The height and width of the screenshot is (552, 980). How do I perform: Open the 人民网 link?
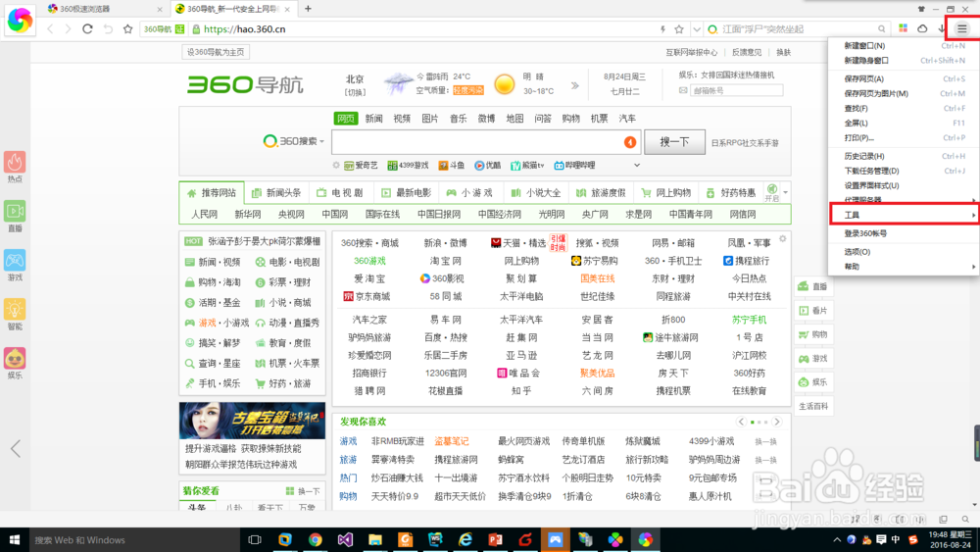click(x=205, y=214)
